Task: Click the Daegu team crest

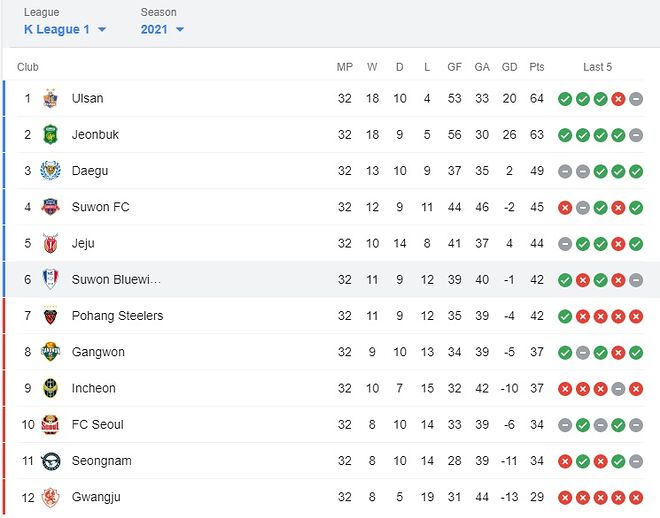Action: (x=50, y=171)
